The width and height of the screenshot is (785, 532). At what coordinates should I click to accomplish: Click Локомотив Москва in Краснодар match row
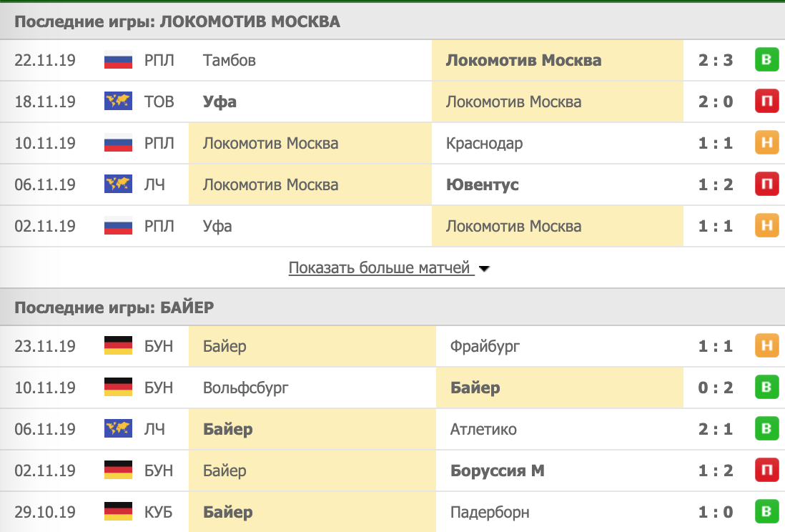pyautogui.click(x=270, y=143)
